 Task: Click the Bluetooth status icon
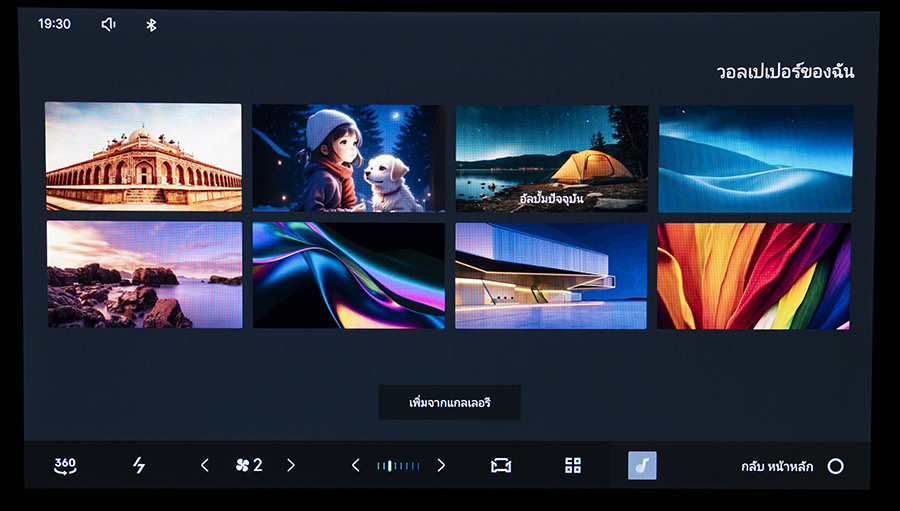151,24
